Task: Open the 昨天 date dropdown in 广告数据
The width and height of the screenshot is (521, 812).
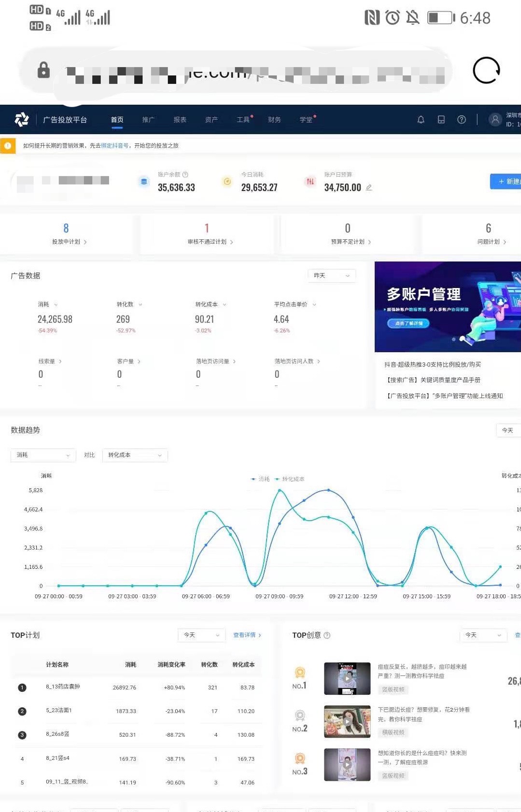Action: point(332,275)
